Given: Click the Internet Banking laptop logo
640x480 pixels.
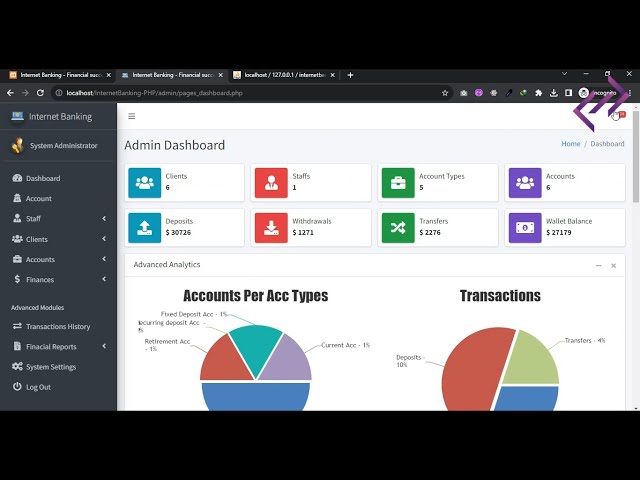Looking at the screenshot, I should (17, 116).
